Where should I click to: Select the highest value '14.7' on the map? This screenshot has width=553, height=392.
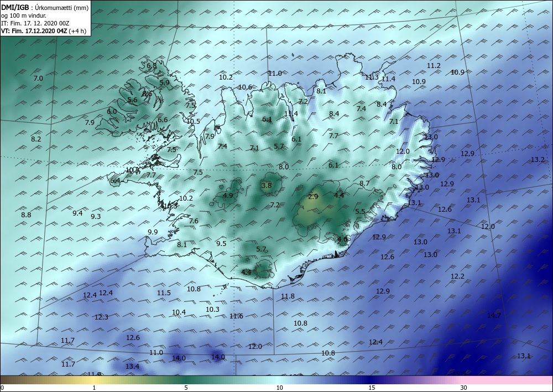494,316
